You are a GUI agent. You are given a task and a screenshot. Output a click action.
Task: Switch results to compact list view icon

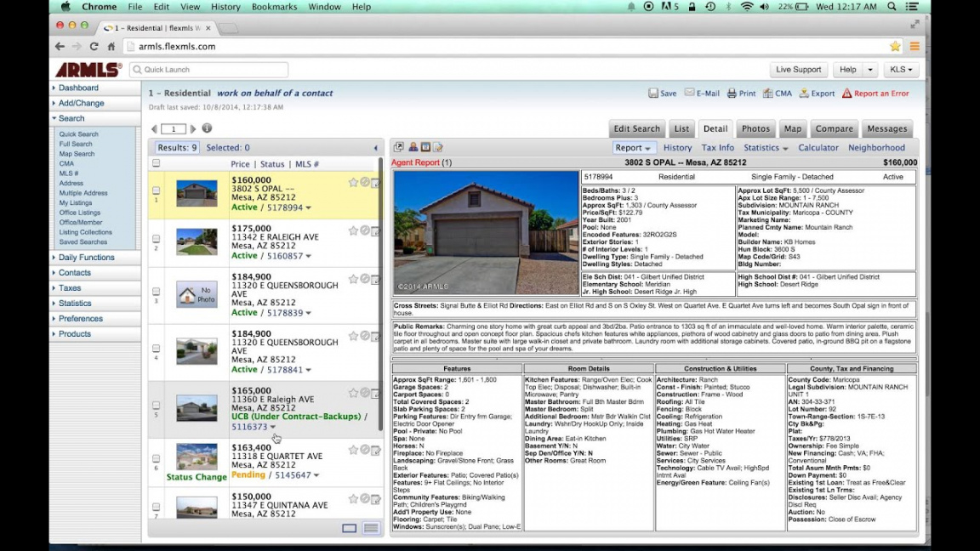371,528
